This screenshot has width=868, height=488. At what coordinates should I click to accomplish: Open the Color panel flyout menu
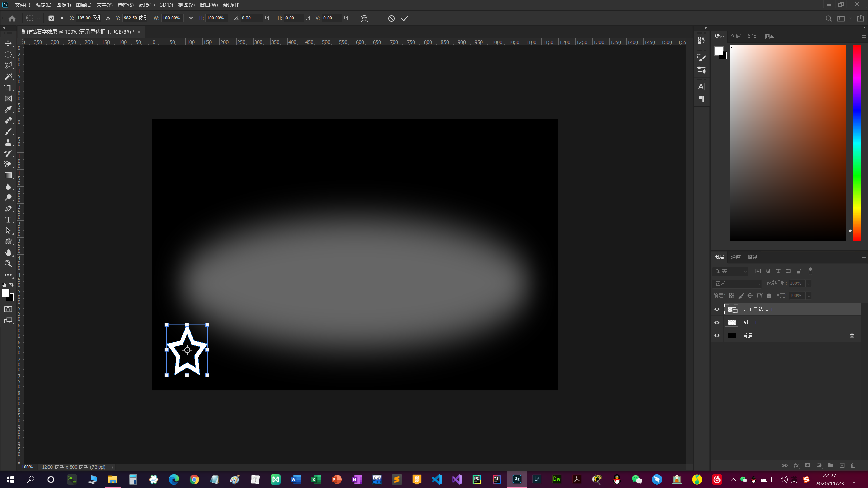[864, 36]
